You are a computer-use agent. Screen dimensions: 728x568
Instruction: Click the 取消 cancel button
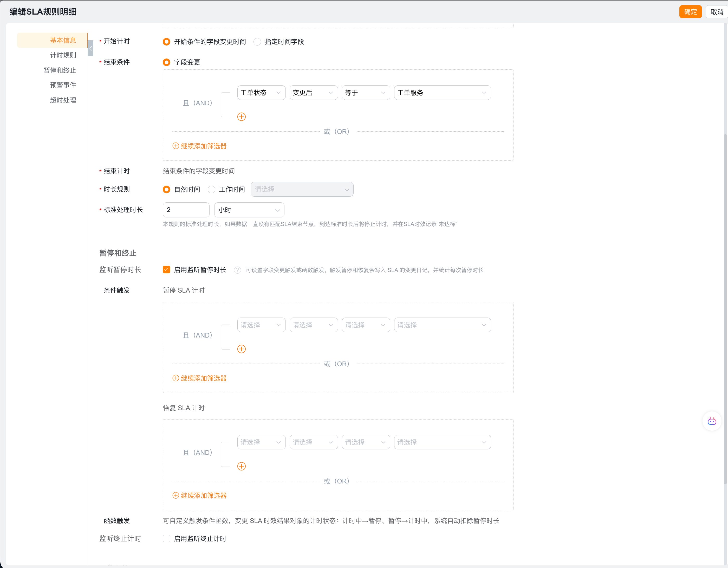717,12
